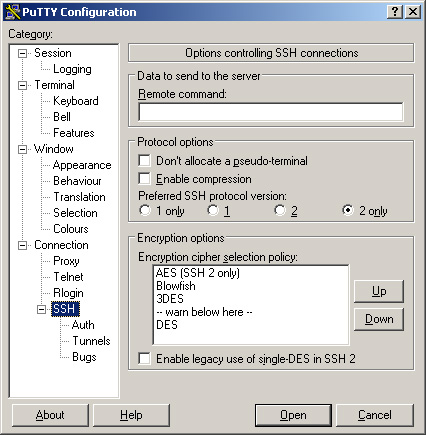The width and height of the screenshot is (426, 435).
Task: Select the '1 only' protocol version
Action: [x=145, y=210]
